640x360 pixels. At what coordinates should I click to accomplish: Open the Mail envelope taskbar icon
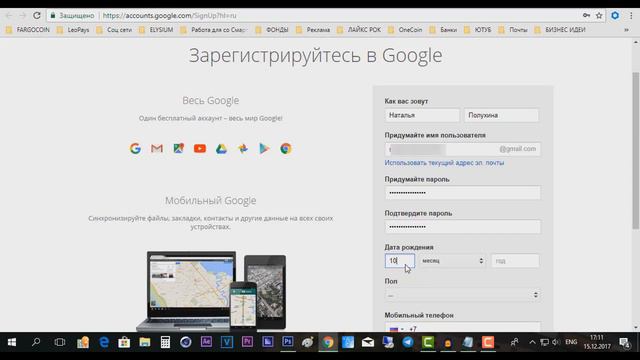click(x=368, y=342)
